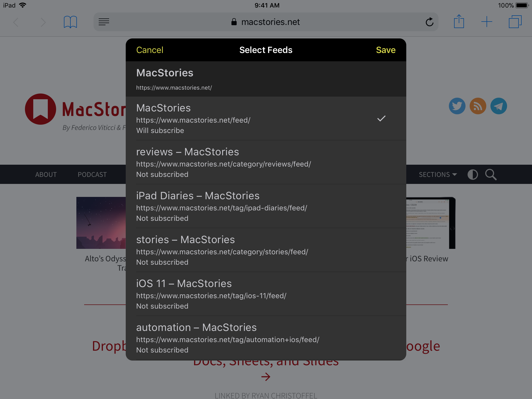Activate Reader View in the address bar
The height and width of the screenshot is (399, 532).
tap(104, 22)
